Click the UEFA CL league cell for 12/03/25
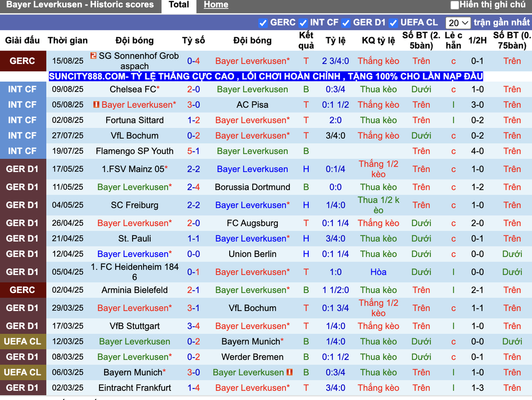This screenshot has width=532, height=400. (23, 341)
